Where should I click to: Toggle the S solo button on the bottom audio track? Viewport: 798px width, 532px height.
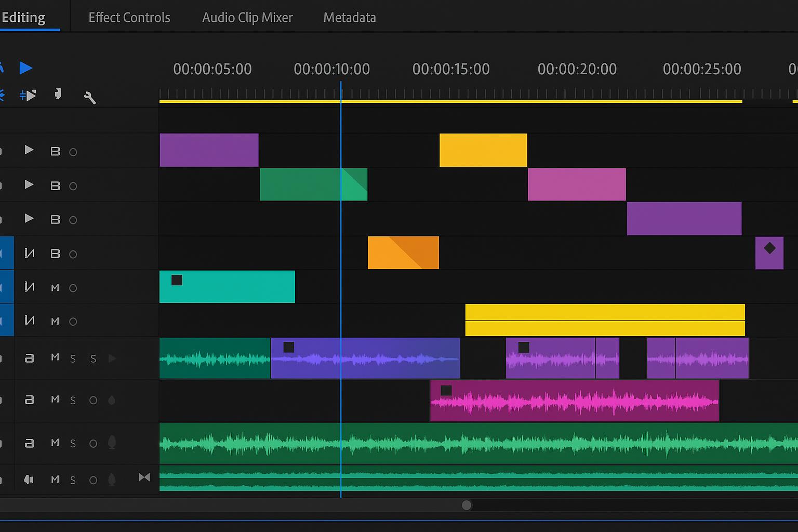(x=73, y=481)
